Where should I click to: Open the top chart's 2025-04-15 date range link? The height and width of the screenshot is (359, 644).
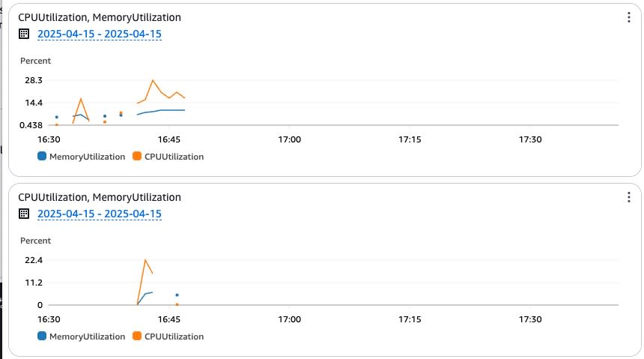pos(100,34)
